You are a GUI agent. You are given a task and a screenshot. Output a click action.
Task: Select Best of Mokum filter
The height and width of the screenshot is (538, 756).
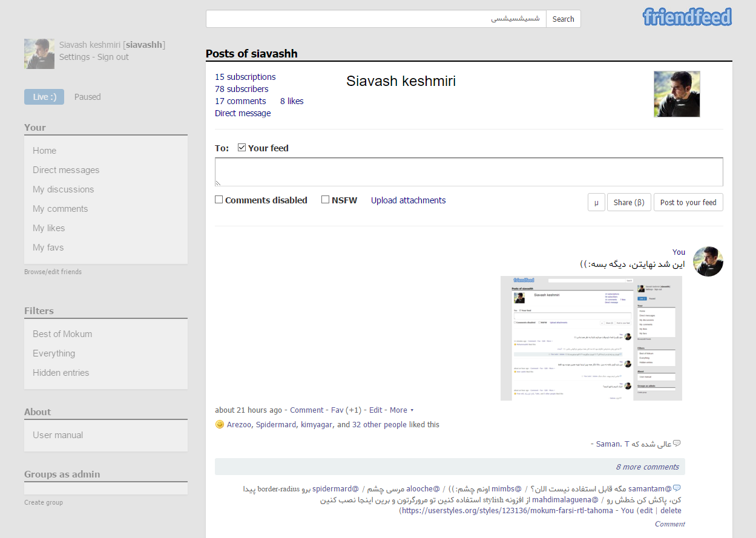tap(62, 334)
